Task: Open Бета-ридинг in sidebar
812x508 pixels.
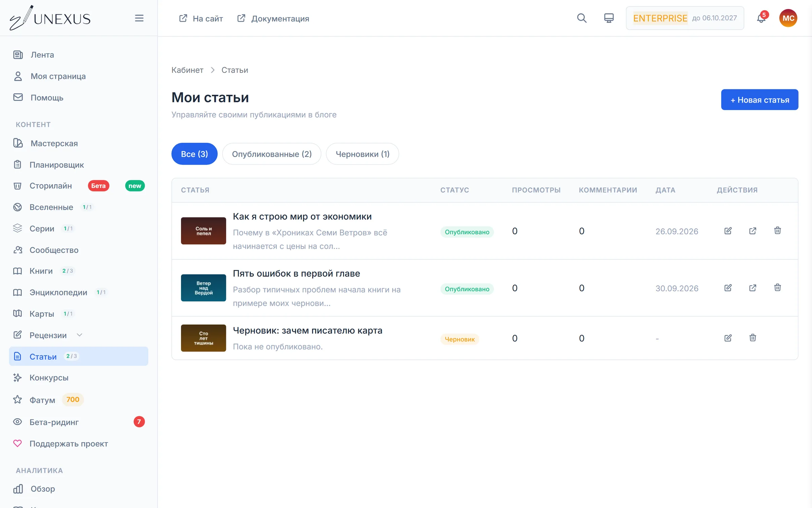Action: point(78,422)
